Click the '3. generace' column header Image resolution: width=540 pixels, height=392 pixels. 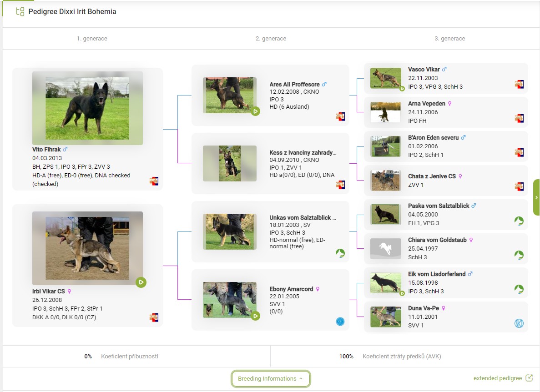point(450,39)
